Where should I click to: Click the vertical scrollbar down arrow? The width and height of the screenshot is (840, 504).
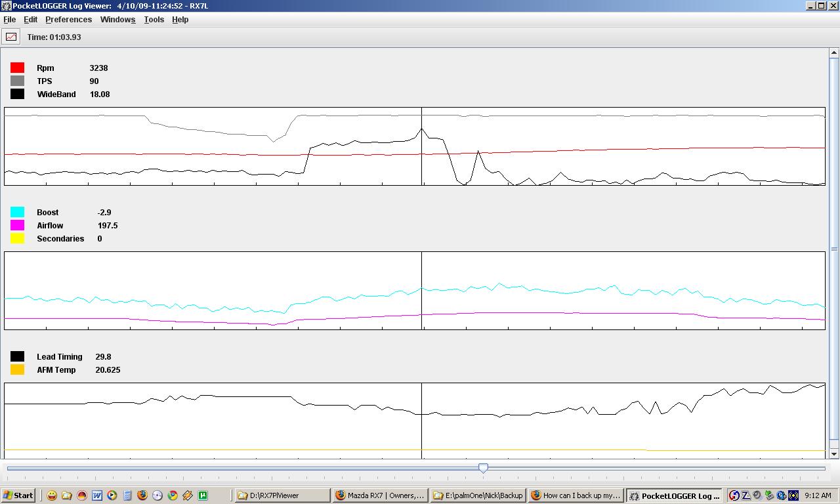[834, 453]
